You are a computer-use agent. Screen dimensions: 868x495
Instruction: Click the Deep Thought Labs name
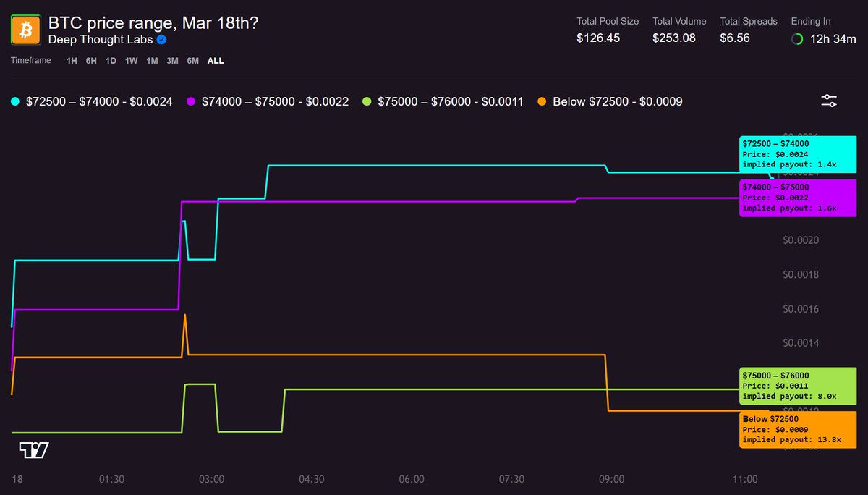(x=100, y=41)
